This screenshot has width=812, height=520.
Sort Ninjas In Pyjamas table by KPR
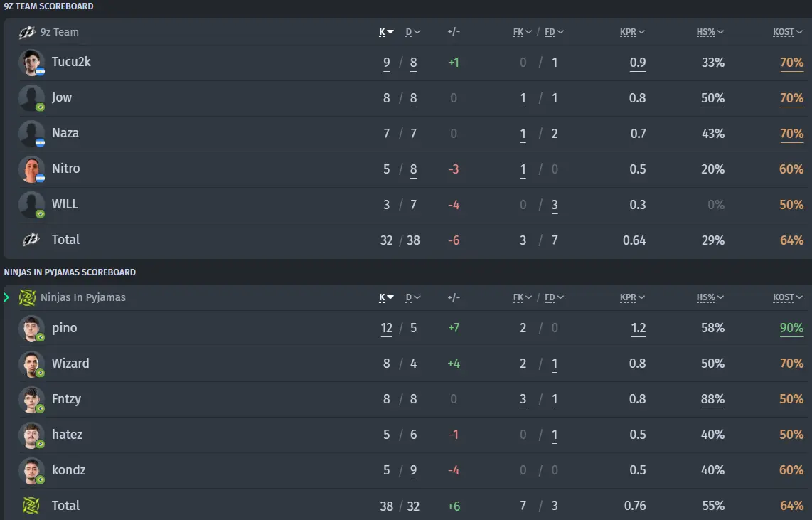click(x=632, y=297)
